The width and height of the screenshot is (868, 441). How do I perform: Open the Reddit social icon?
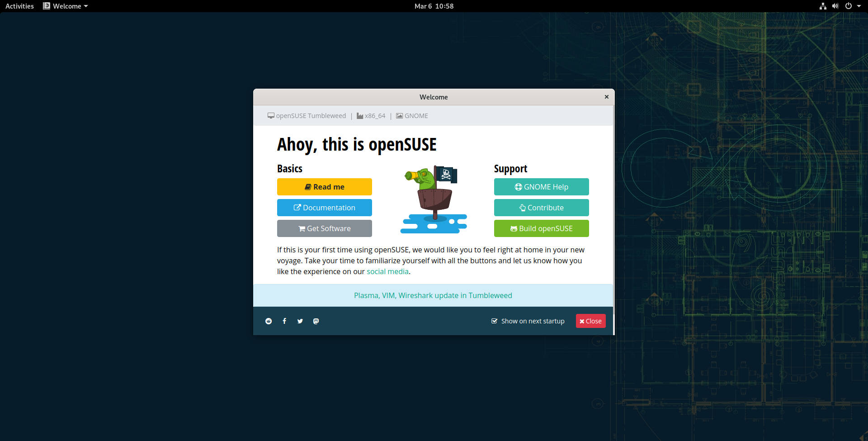(x=269, y=321)
